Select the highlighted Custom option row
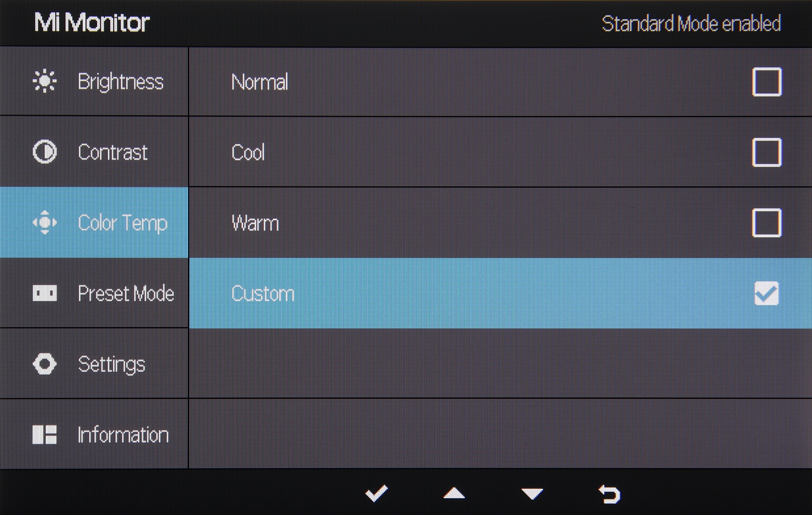This screenshot has width=812, height=515. click(x=468, y=294)
